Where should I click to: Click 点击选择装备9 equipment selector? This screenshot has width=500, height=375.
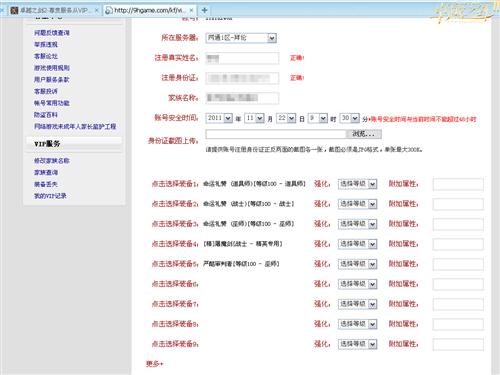pyautogui.click(x=175, y=344)
